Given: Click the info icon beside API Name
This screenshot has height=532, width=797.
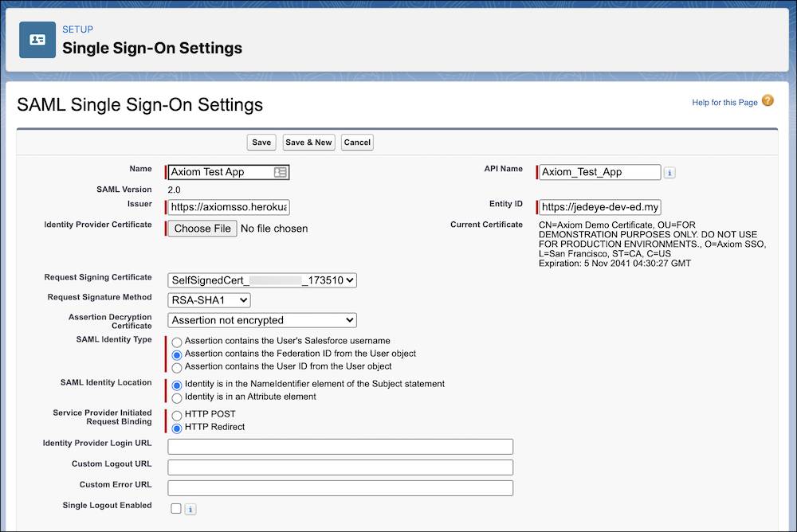Looking at the screenshot, I should pos(669,173).
